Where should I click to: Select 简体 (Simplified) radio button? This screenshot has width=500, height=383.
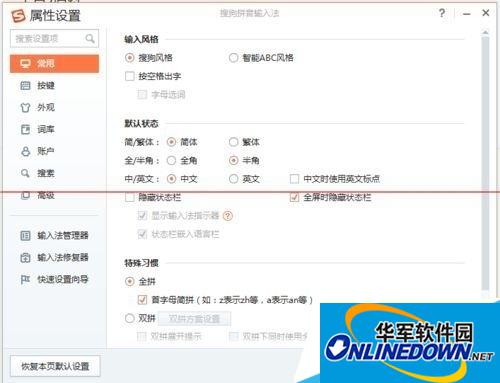(171, 142)
